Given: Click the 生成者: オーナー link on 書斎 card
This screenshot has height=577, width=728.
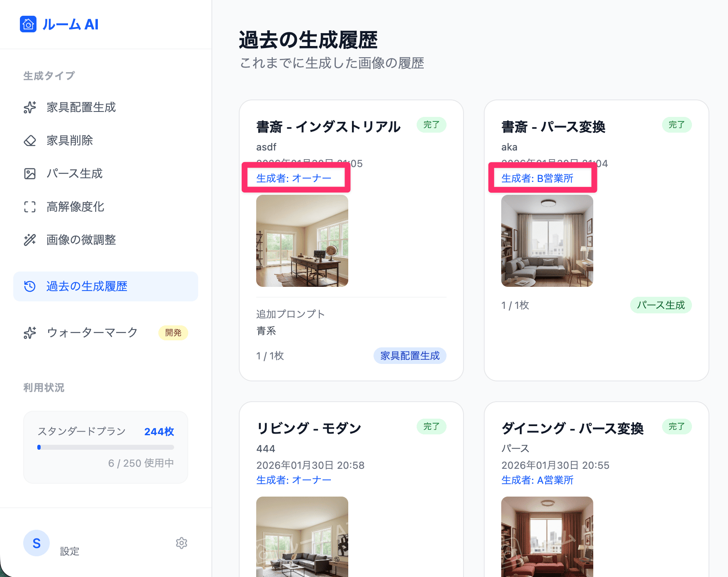Looking at the screenshot, I should pyautogui.click(x=294, y=178).
